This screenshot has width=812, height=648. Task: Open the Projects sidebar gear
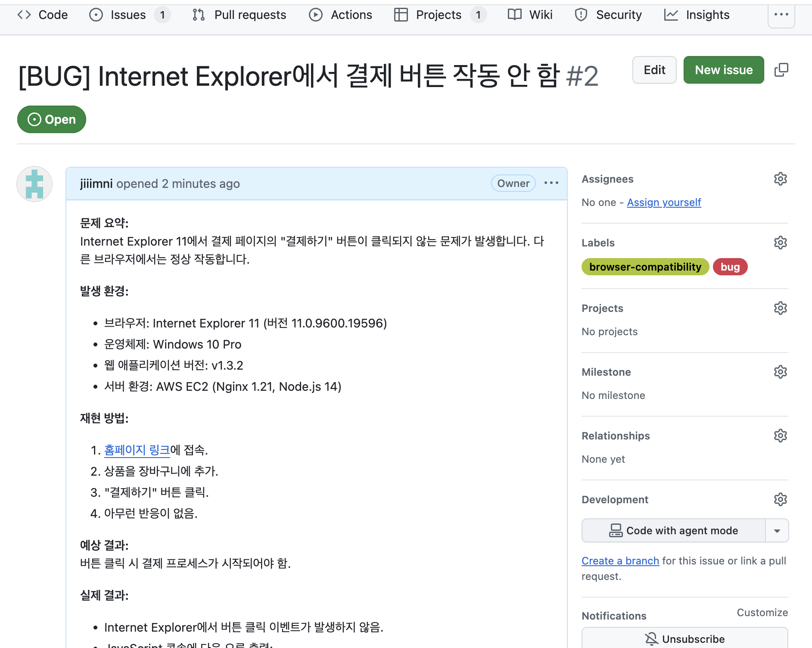780,308
